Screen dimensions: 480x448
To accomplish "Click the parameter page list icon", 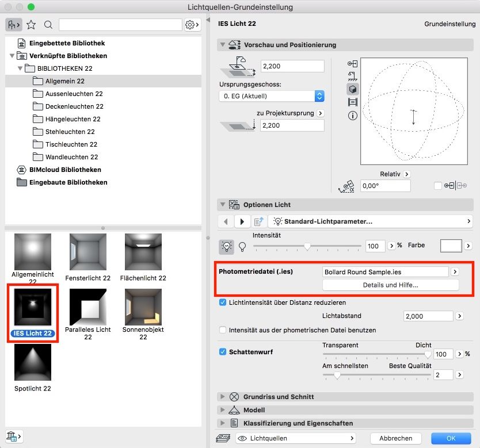I will (258, 221).
